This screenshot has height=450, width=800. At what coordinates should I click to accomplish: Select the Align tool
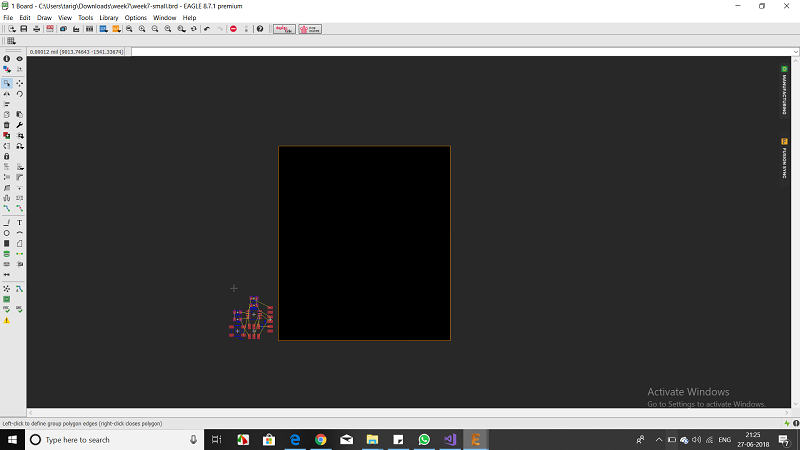point(7,104)
